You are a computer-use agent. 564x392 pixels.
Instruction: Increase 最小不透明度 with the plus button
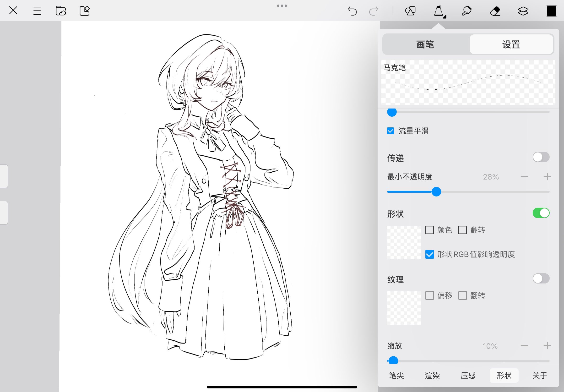547,177
